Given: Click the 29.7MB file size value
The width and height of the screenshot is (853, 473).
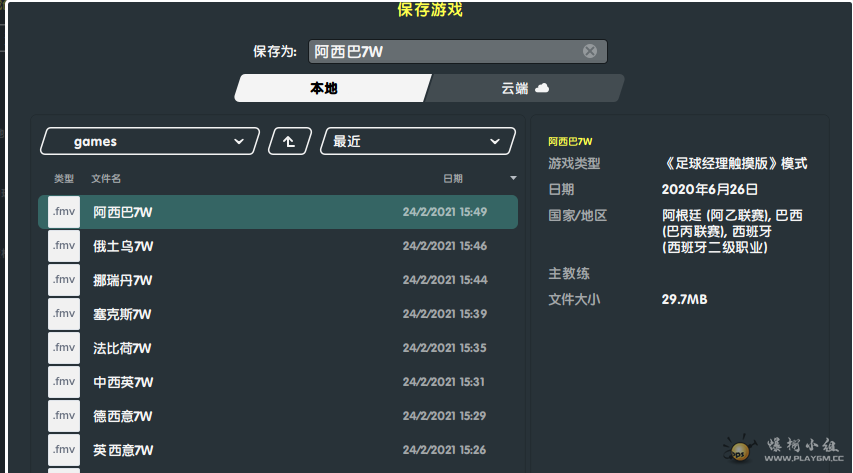Looking at the screenshot, I should [684, 299].
